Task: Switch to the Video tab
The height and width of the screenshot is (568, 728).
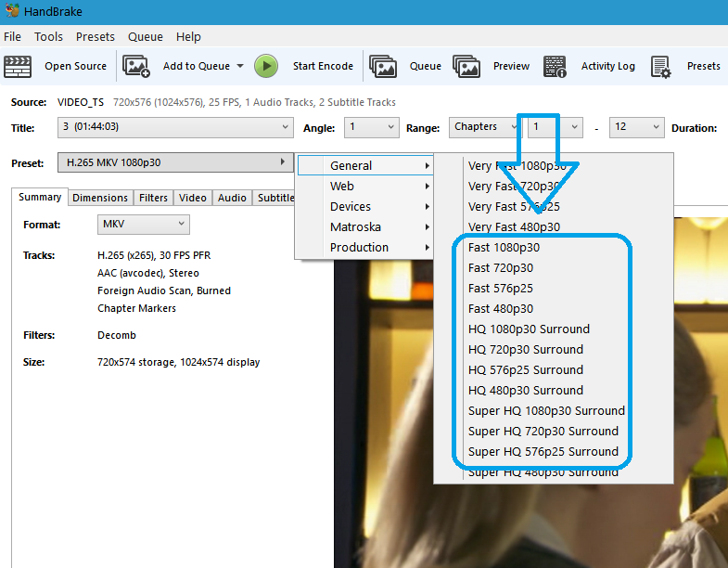Action: coord(193,198)
